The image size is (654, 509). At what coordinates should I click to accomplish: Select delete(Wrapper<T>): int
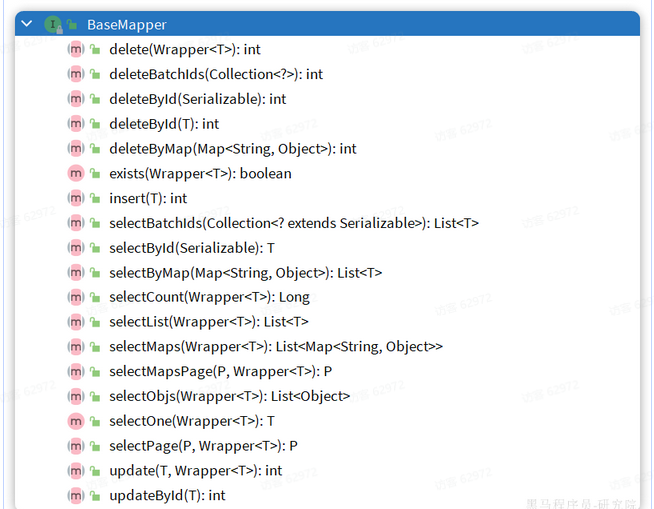click(x=185, y=50)
